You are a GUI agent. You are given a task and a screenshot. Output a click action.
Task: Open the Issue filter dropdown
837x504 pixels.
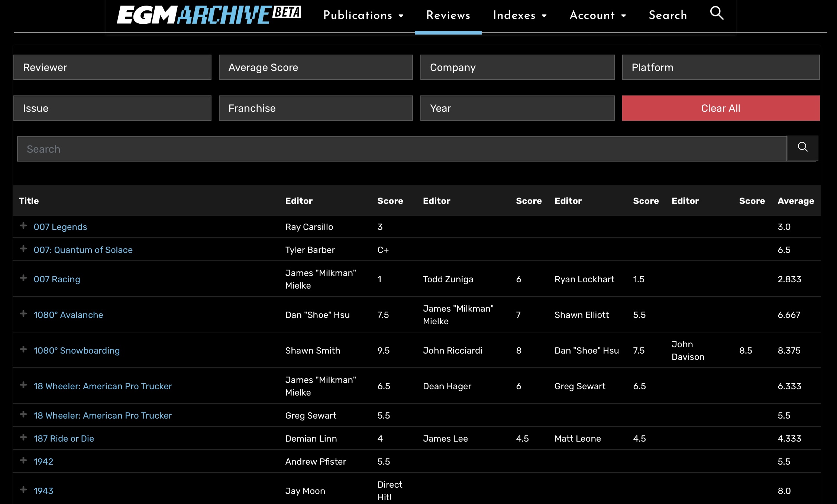click(112, 108)
